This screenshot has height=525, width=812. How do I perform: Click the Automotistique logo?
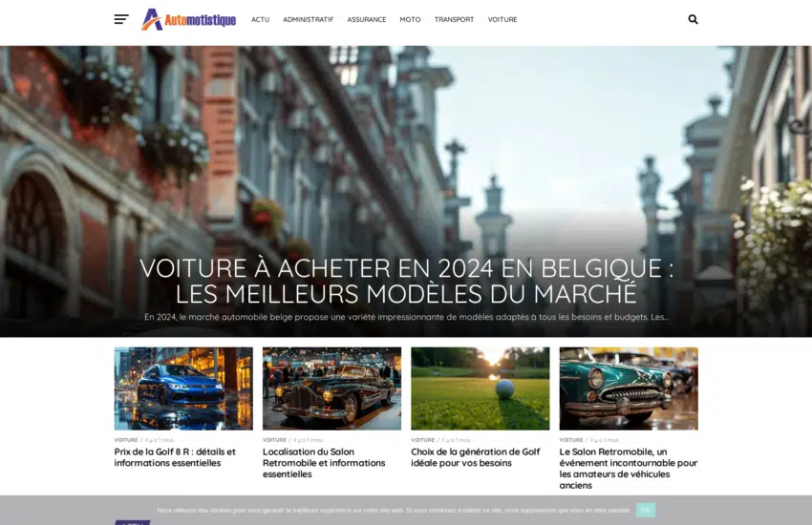(x=188, y=19)
